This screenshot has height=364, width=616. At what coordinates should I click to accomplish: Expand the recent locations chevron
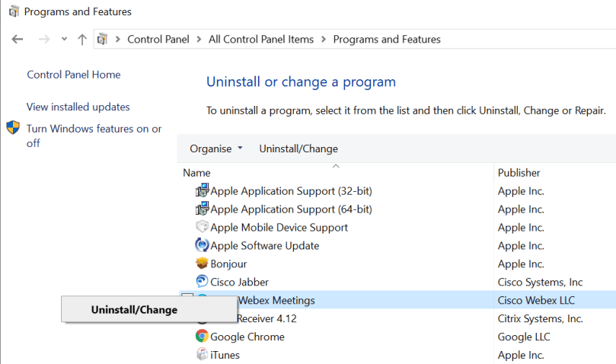64,40
